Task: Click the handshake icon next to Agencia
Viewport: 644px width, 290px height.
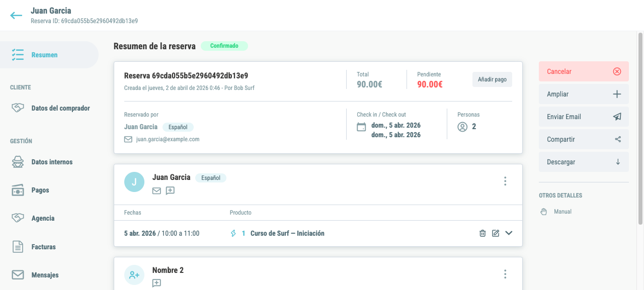Action: pyautogui.click(x=18, y=218)
